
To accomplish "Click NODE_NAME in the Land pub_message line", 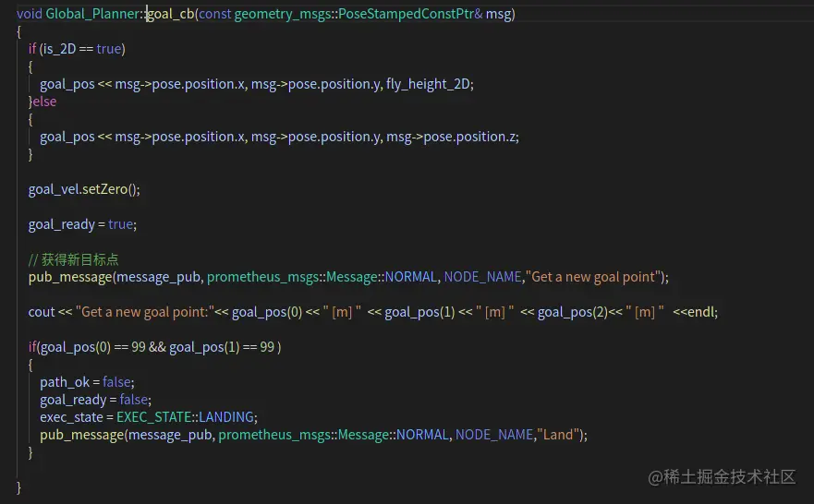I will tap(494, 435).
